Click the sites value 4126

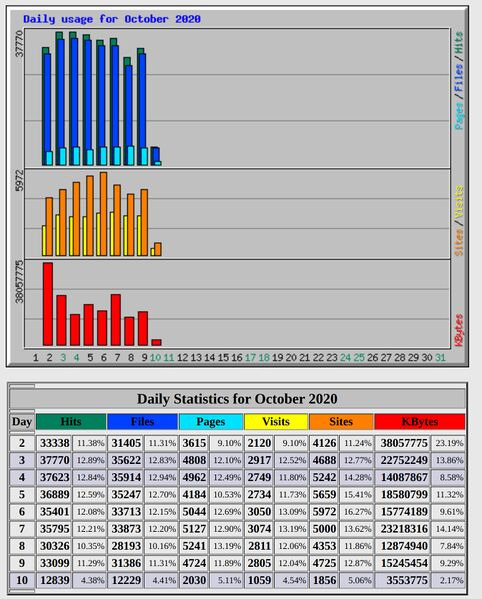click(x=324, y=443)
